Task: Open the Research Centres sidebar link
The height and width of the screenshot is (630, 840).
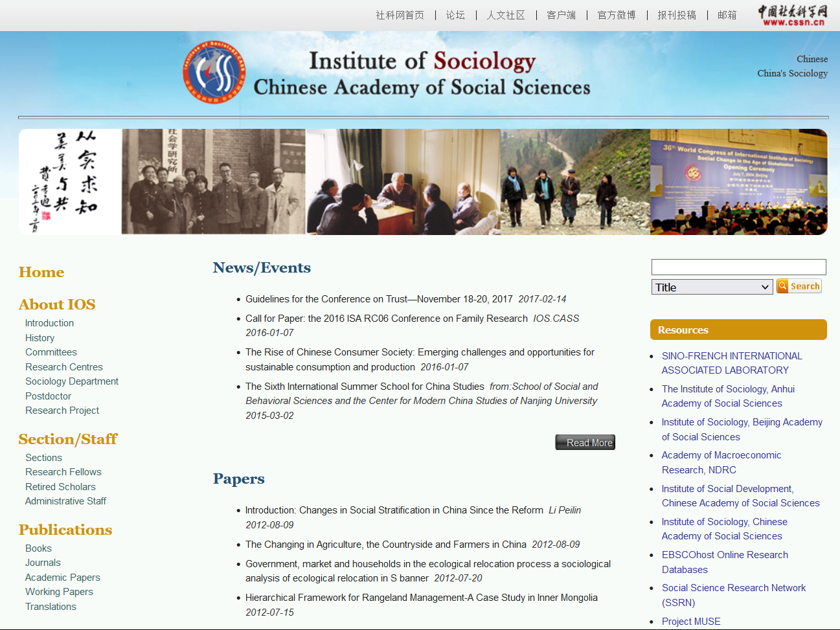Action: (64, 367)
